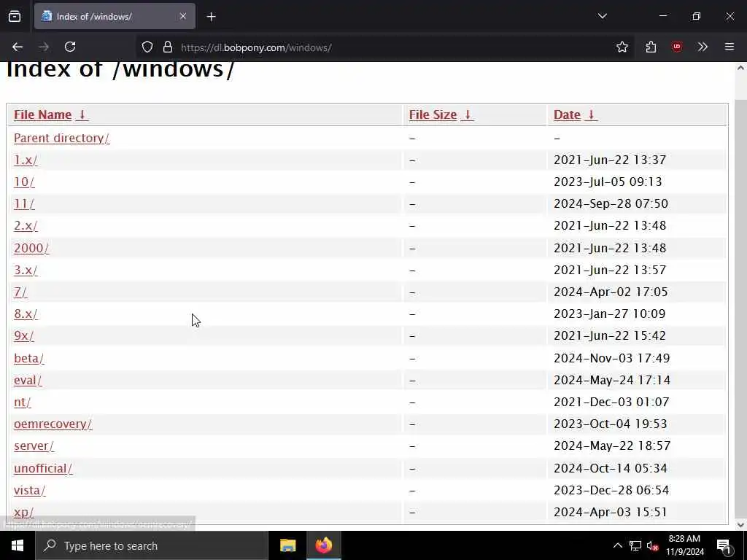Sort by File Name column header
Screen dimensions: 747x560
(42, 114)
